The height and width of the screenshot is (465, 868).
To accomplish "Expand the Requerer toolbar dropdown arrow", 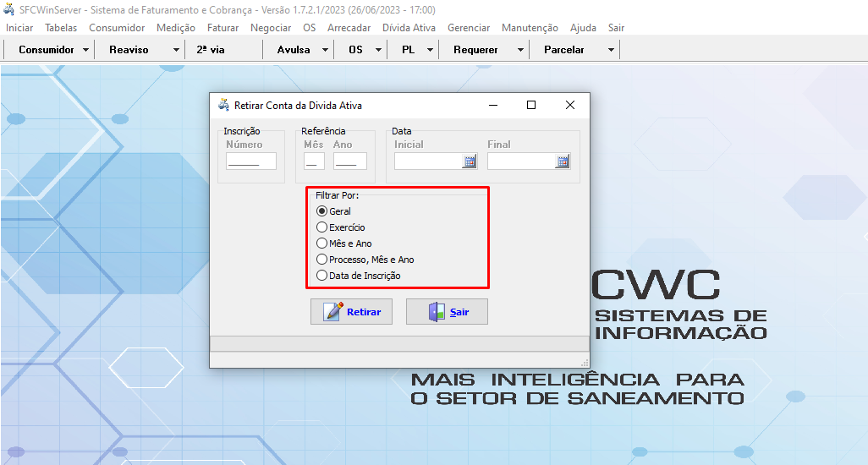I will (x=520, y=50).
